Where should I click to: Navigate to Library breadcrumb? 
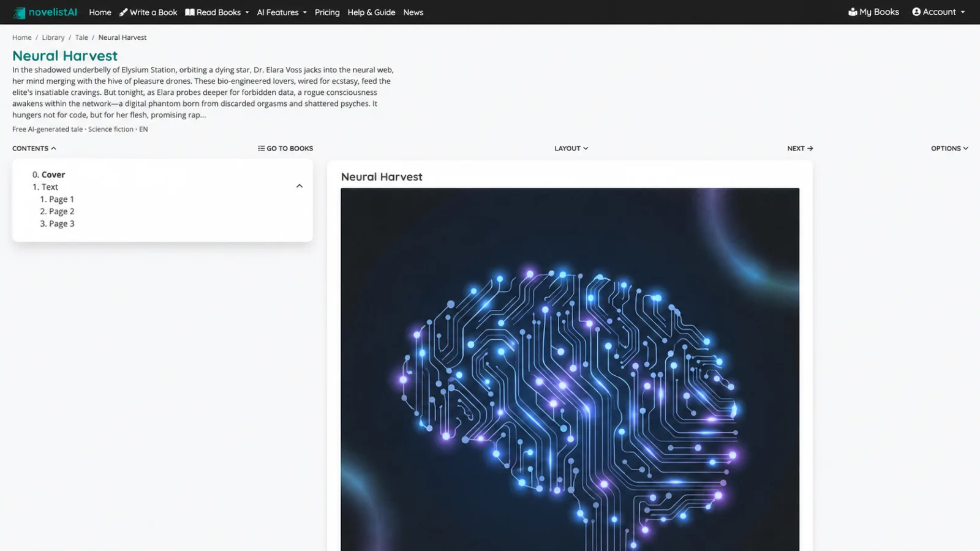(x=53, y=37)
